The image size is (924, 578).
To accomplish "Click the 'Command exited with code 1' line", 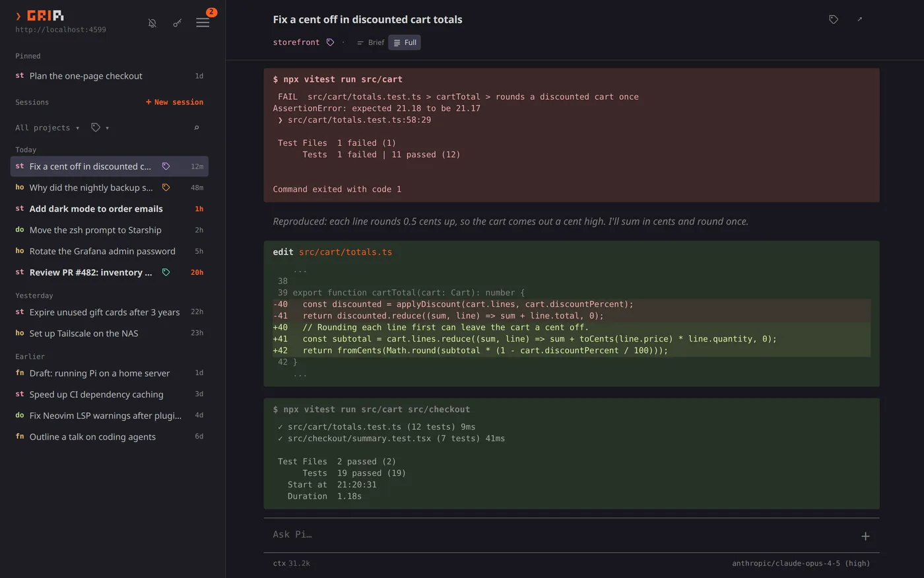I will (x=337, y=190).
